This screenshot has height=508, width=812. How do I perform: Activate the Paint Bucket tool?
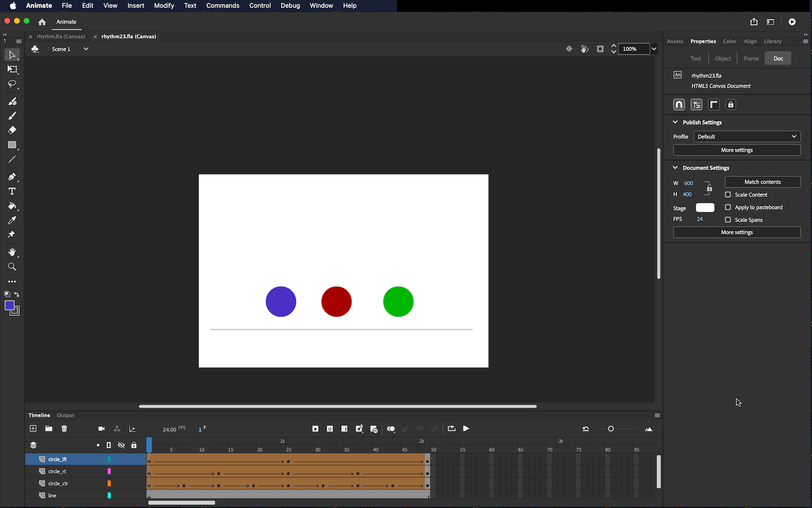coord(12,206)
